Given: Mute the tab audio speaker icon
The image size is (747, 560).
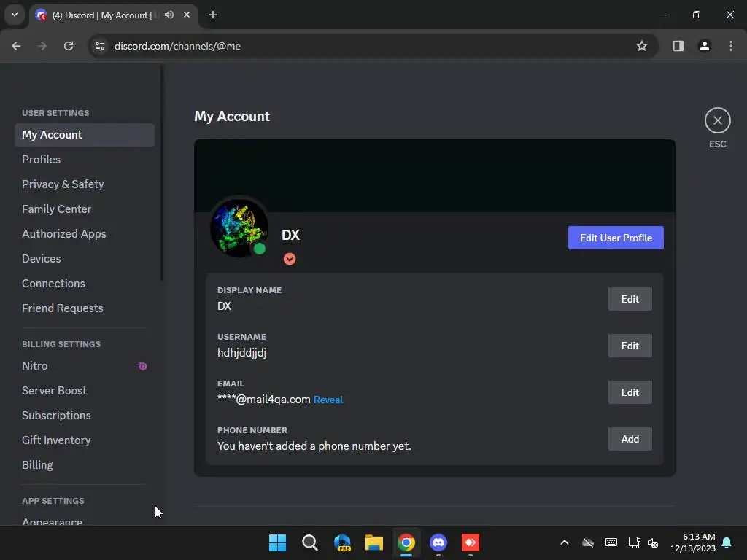Looking at the screenshot, I should 169,15.
